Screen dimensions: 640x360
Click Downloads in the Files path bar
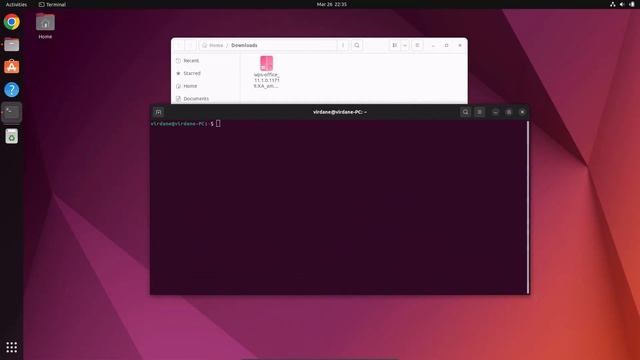click(244, 45)
